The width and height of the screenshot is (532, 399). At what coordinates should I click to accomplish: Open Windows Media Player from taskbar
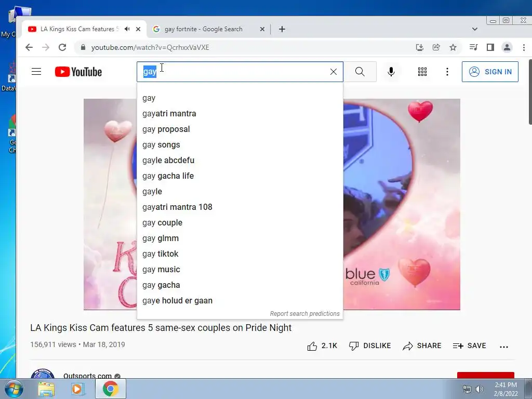[77, 389]
